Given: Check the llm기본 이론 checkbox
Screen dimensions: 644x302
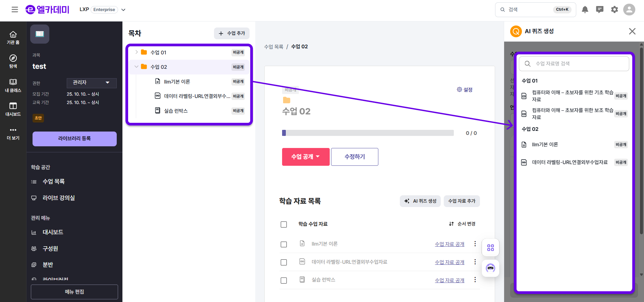Looking at the screenshot, I should [284, 244].
